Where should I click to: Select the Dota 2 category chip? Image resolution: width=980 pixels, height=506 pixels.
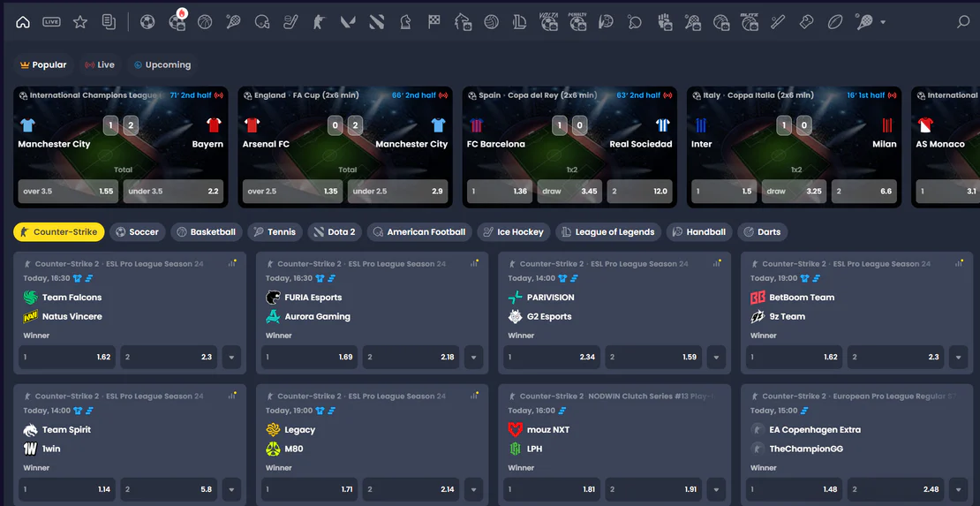335,232
